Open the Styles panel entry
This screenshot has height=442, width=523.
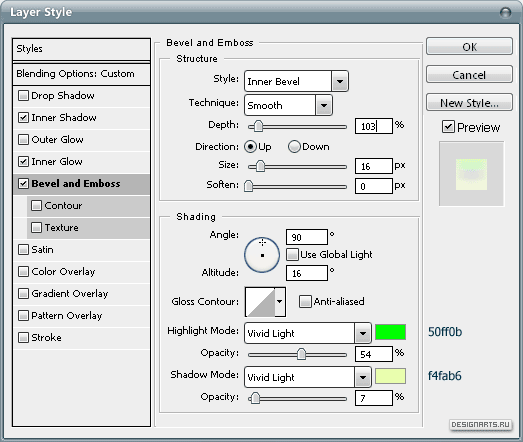(81, 49)
